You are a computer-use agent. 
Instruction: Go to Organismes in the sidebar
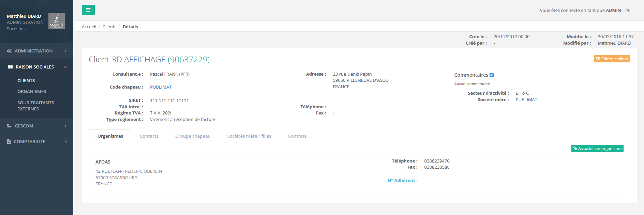tap(32, 91)
